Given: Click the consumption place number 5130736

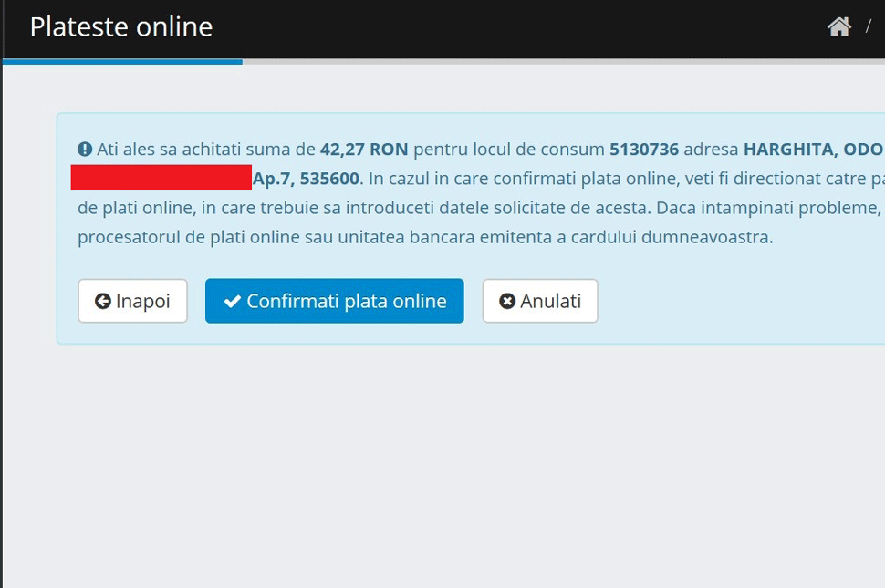Looking at the screenshot, I should [644, 150].
